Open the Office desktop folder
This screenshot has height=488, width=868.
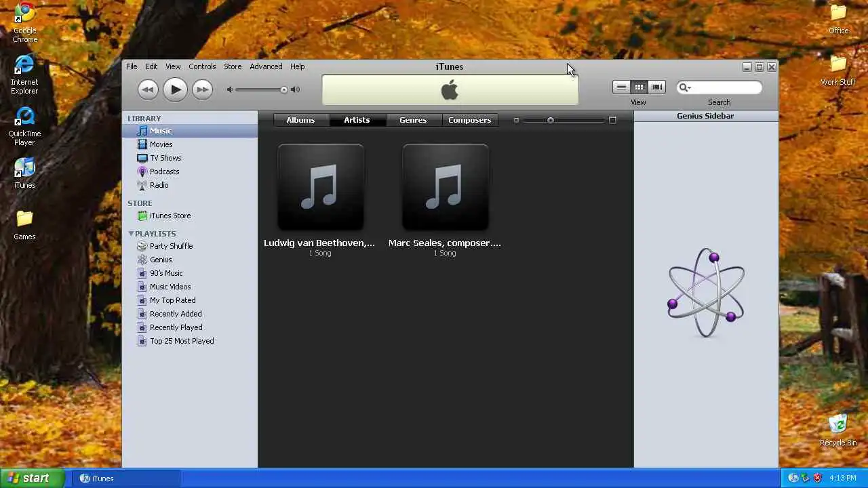838,19
